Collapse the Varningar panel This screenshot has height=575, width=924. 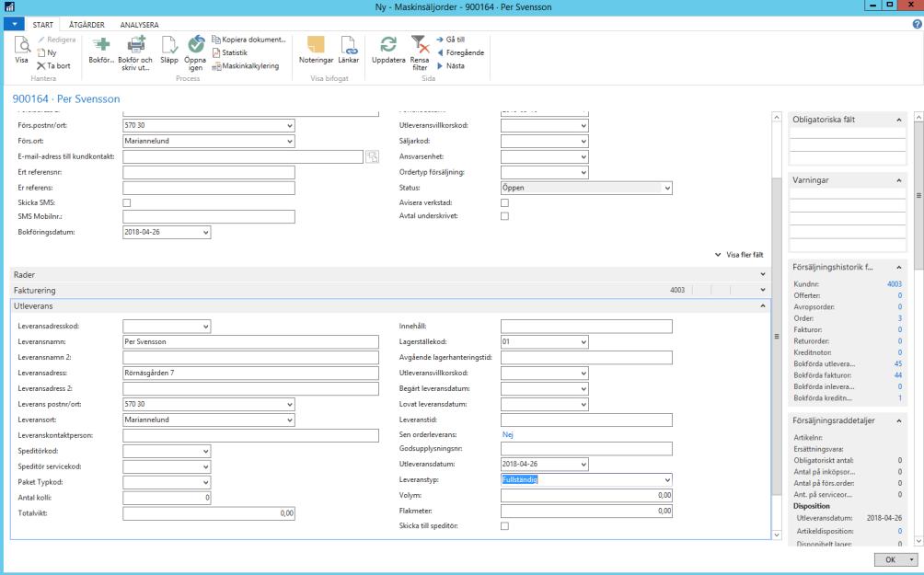[x=898, y=180]
